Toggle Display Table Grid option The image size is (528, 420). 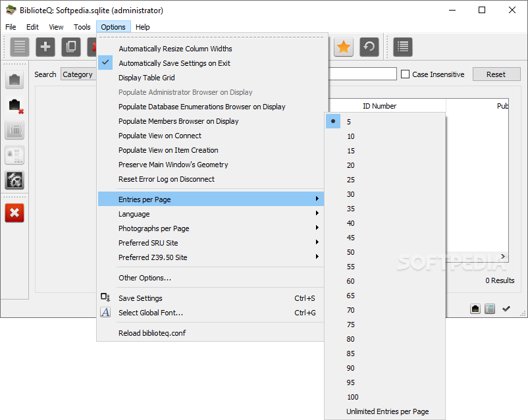[x=211, y=78]
